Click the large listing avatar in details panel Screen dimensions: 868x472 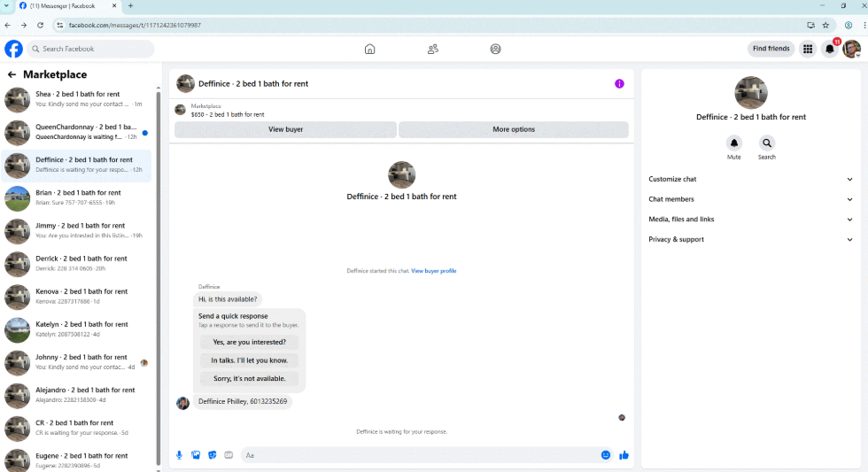(751, 92)
